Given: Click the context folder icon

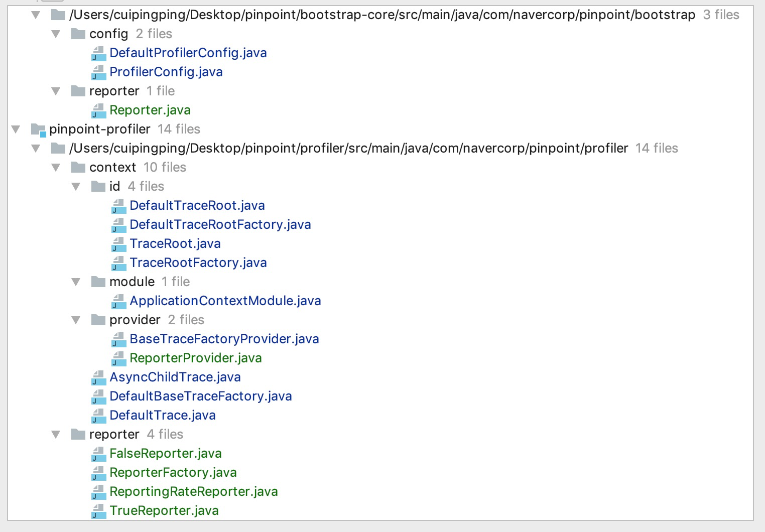Looking at the screenshot, I should tap(78, 167).
